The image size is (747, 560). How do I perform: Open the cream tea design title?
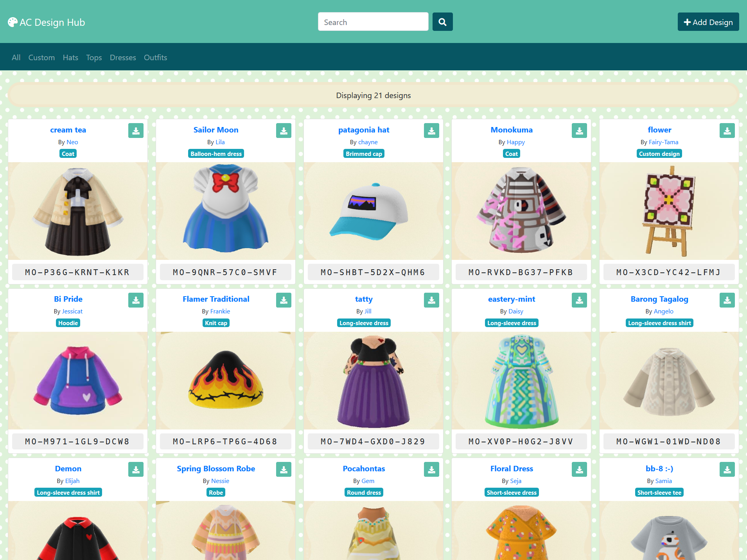(68, 130)
